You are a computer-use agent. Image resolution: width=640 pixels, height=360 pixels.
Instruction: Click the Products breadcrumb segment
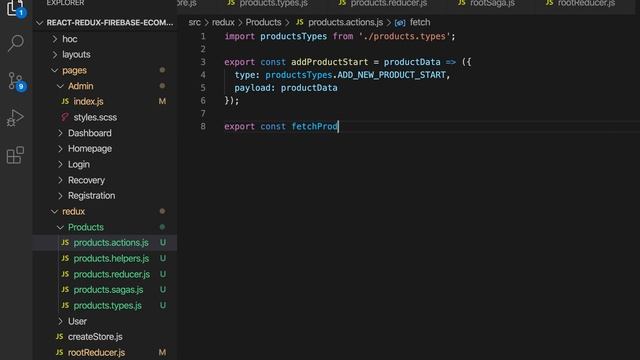(263, 22)
